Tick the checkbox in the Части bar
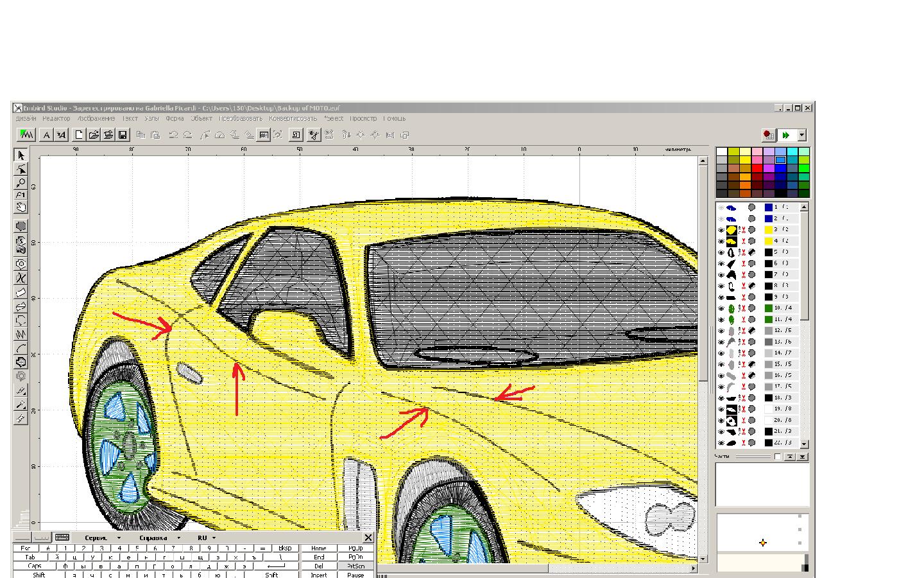The height and width of the screenshot is (578, 924). click(x=778, y=457)
